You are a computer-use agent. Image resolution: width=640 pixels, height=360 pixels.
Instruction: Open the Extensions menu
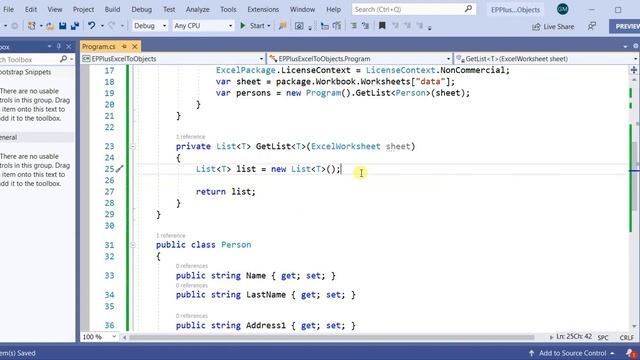(x=263, y=9)
